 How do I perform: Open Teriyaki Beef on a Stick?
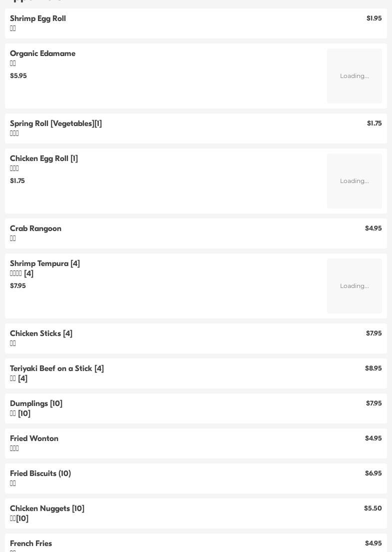pyautogui.click(x=57, y=368)
